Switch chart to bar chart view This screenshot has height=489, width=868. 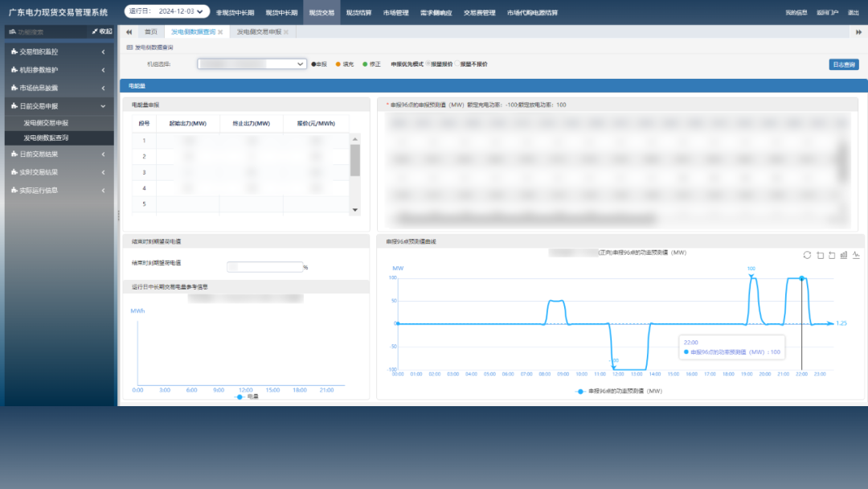pos(844,255)
